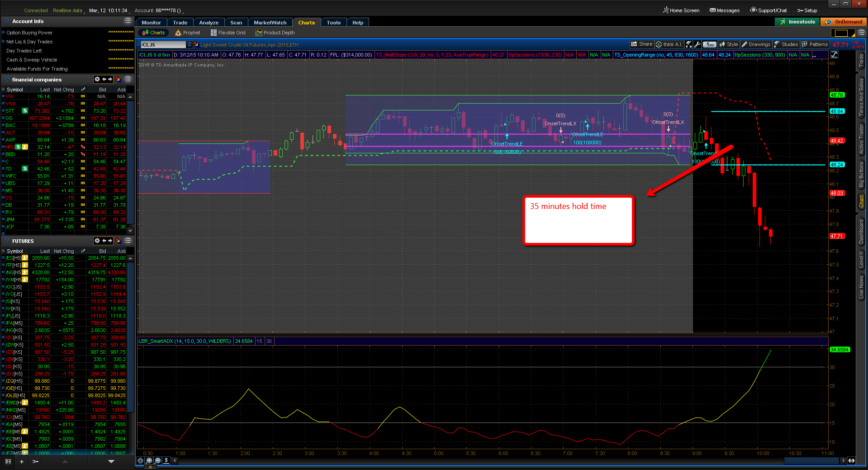The width and height of the screenshot is (868, 470).
Task: Click sidebar scroll down arrow at bottom
Action: click(111, 461)
